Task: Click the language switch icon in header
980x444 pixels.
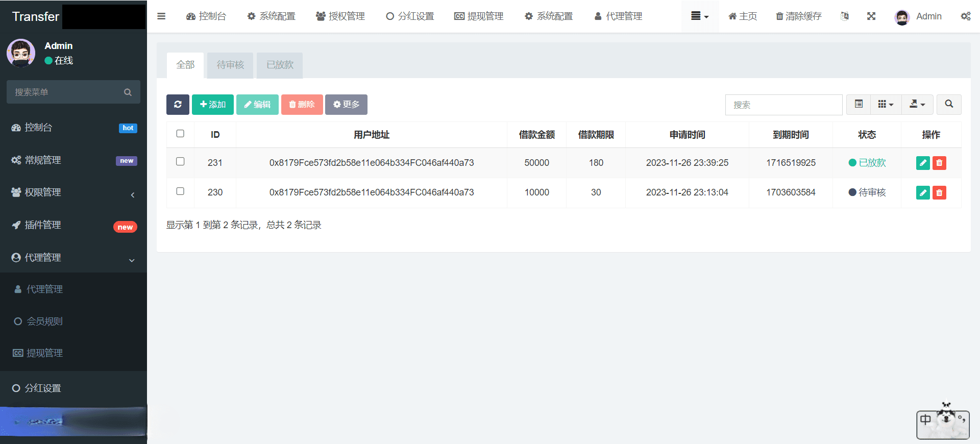Action: click(x=845, y=16)
